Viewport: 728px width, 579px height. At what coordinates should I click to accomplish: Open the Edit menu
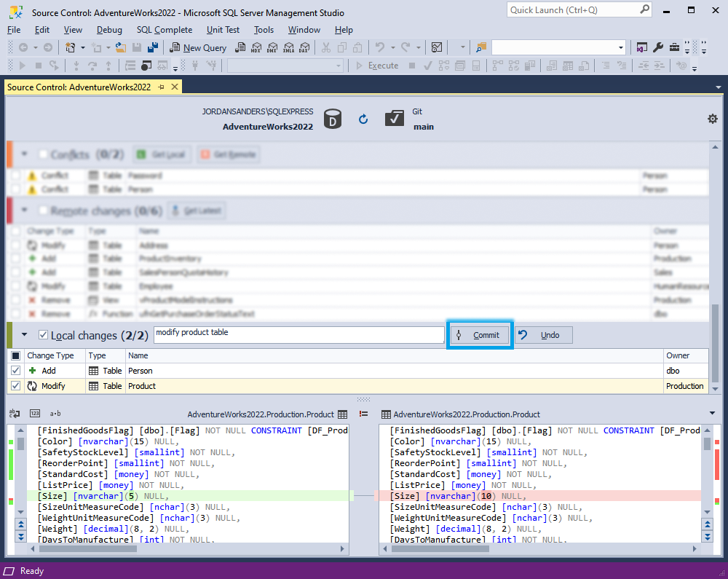pyautogui.click(x=41, y=30)
